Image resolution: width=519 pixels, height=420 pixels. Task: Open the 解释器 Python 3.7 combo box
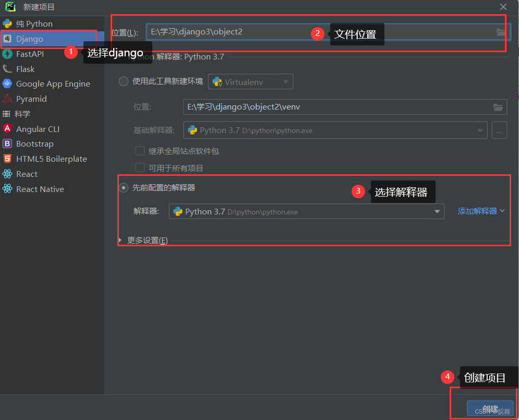coord(307,211)
